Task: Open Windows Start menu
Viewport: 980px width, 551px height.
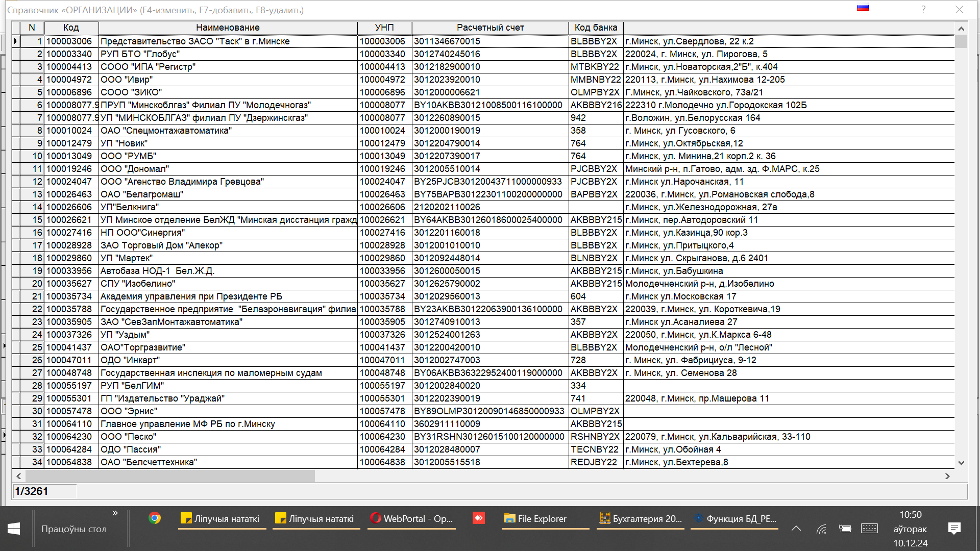Action: point(14,529)
